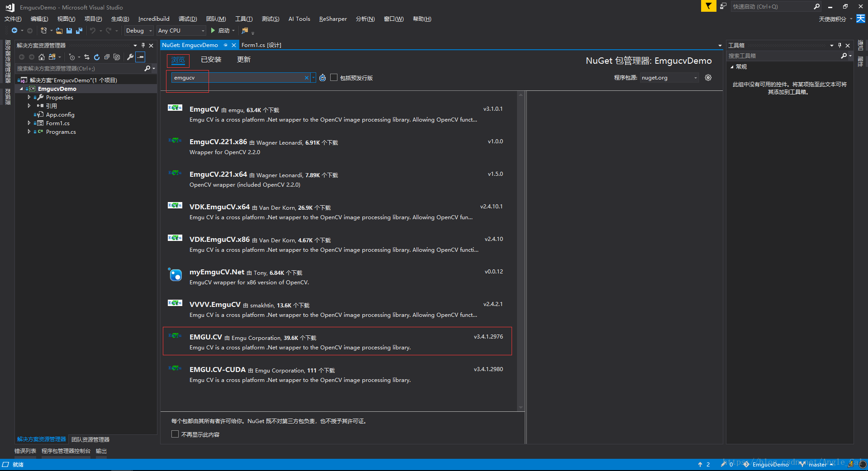The width and height of the screenshot is (868, 471).
Task: Click the Save All icon
Action: pos(79,30)
